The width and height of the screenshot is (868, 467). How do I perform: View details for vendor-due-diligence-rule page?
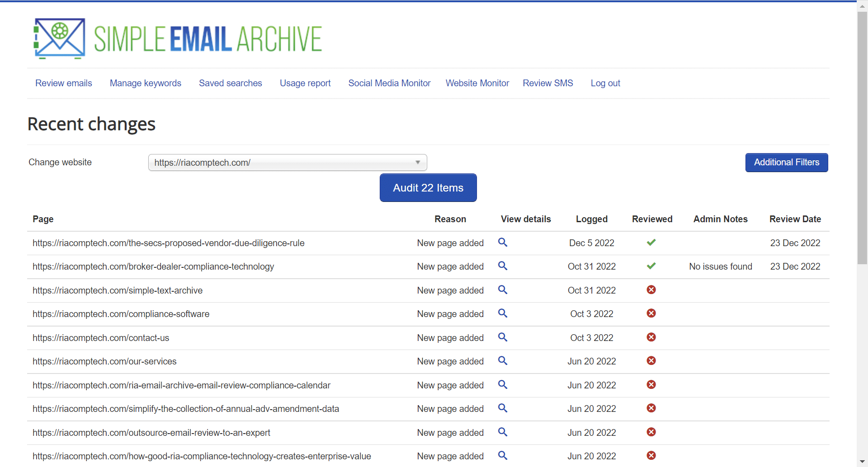coord(502,243)
